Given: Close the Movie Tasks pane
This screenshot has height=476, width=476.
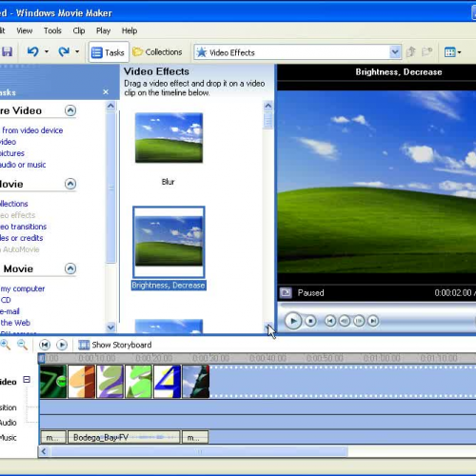Looking at the screenshot, I should [106, 92].
